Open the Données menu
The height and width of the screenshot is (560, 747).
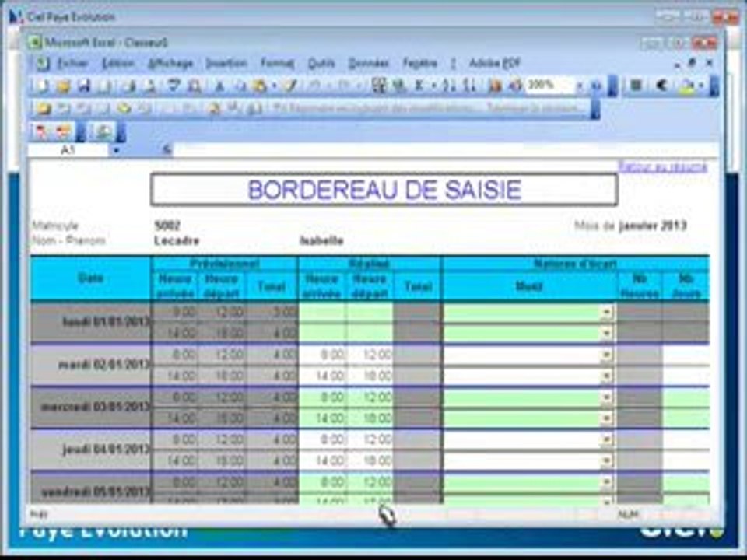369,63
